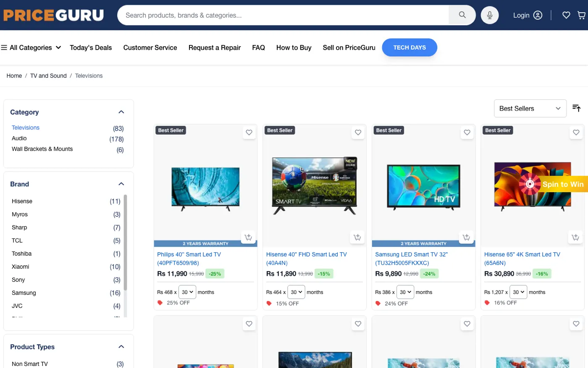The image size is (588, 368).
Task: Filter by Samsung brand
Action: click(x=24, y=293)
